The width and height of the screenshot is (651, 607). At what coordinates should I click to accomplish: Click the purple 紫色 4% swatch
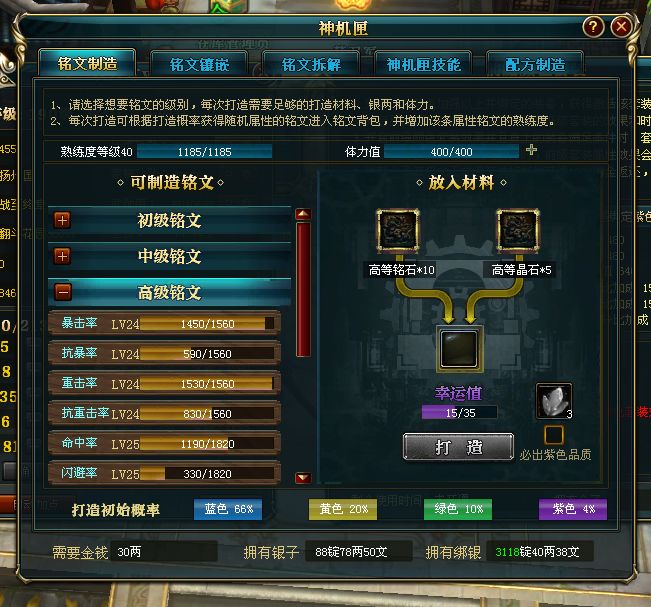tap(573, 509)
